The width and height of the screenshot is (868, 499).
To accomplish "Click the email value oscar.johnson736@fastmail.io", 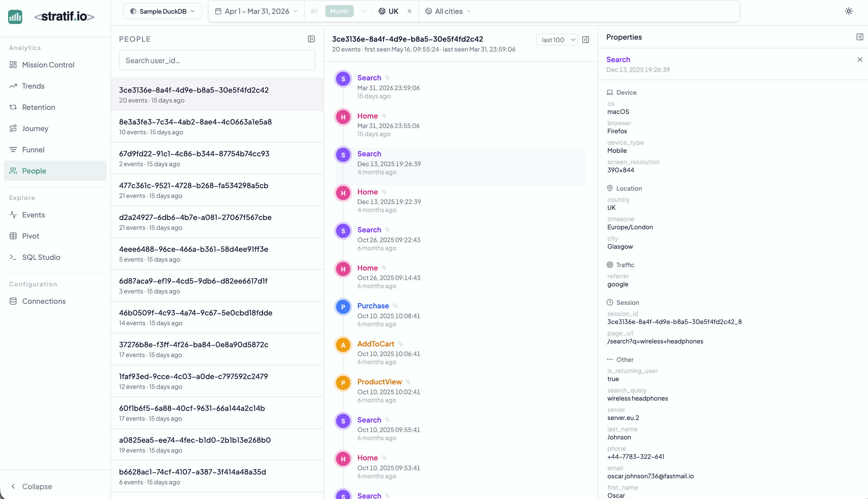I will click(650, 476).
